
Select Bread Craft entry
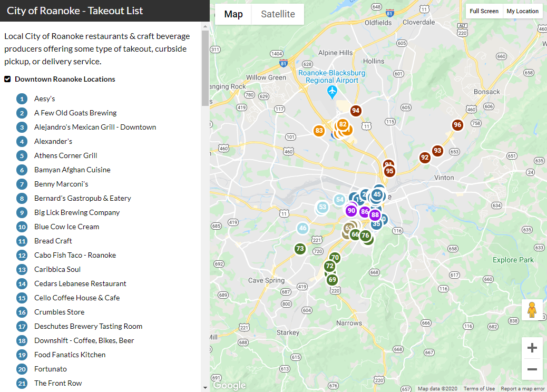[x=53, y=241]
